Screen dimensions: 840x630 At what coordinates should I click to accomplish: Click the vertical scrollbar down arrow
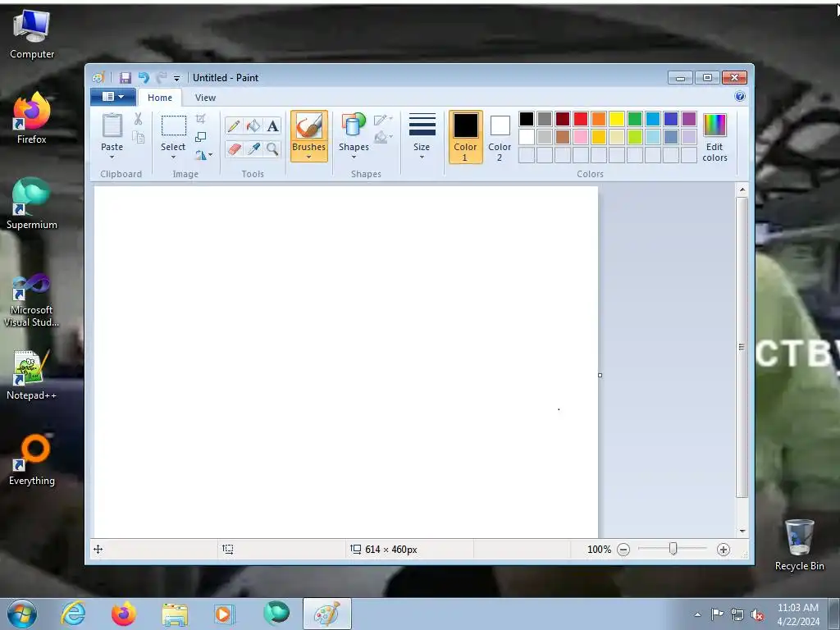coord(742,531)
